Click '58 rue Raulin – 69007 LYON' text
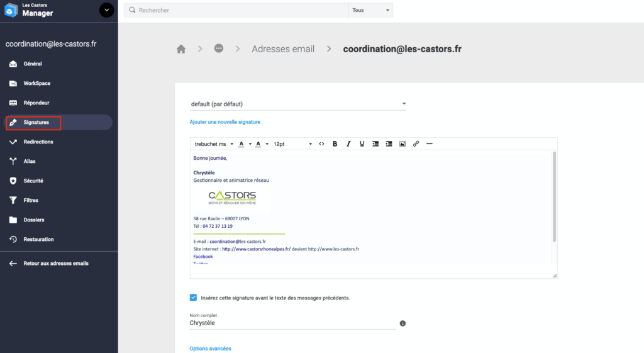Image resolution: width=644 pixels, height=353 pixels. click(x=221, y=218)
